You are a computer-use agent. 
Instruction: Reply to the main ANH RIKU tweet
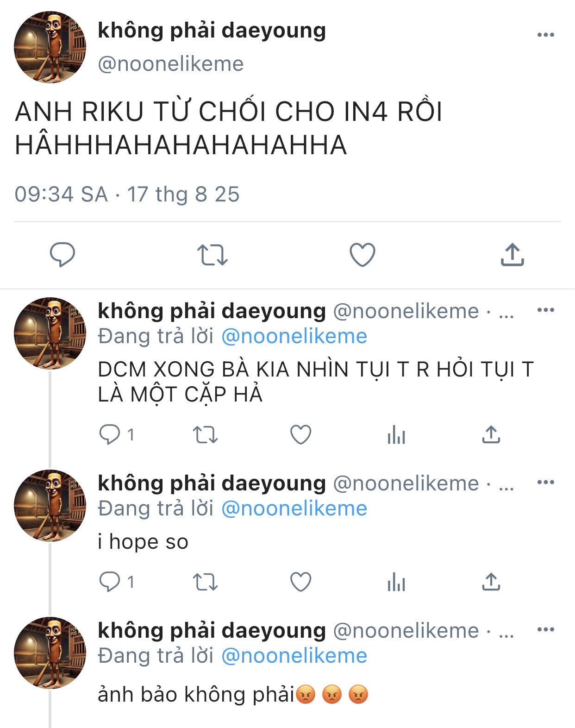[62, 254]
